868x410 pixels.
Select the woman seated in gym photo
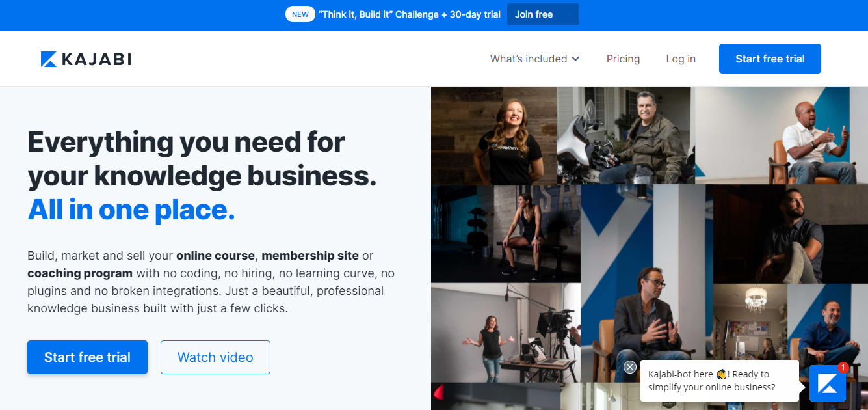[506, 234]
